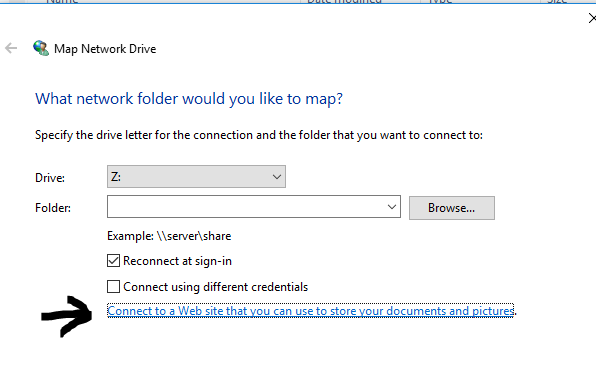Click the 'Specify the drive letter' instruction text
Image resolution: width=596 pixels, height=378 pixels.
259,135
